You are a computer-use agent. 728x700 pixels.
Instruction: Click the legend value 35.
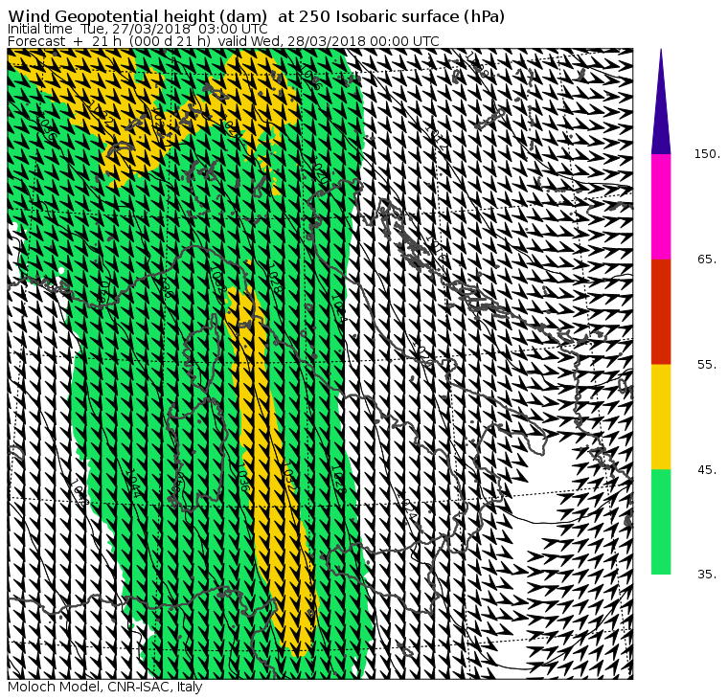[x=707, y=575]
